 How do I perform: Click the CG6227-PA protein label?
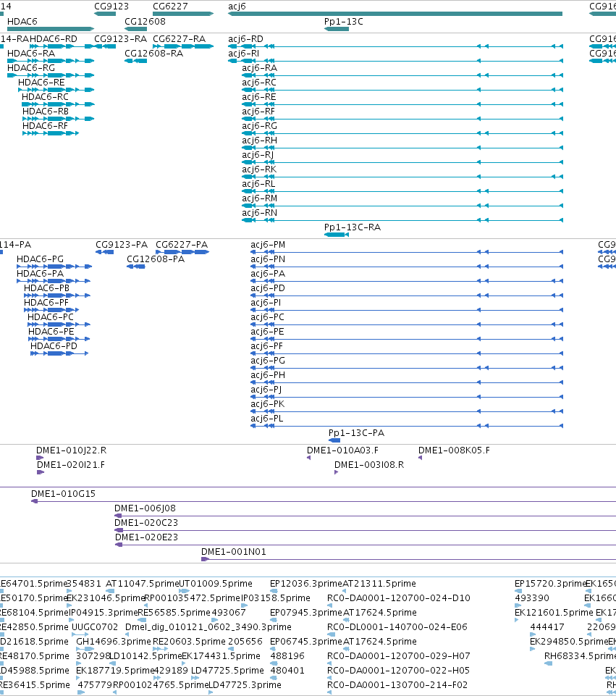(182, 245)
